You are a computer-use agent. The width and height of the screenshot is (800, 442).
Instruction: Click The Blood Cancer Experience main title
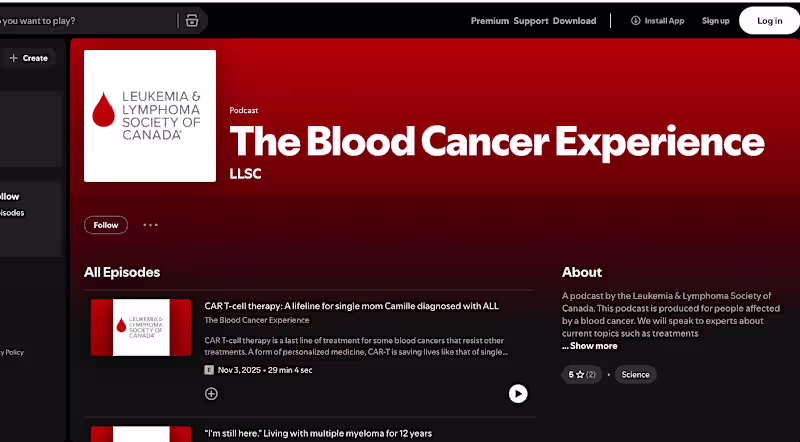click(497, 141)
